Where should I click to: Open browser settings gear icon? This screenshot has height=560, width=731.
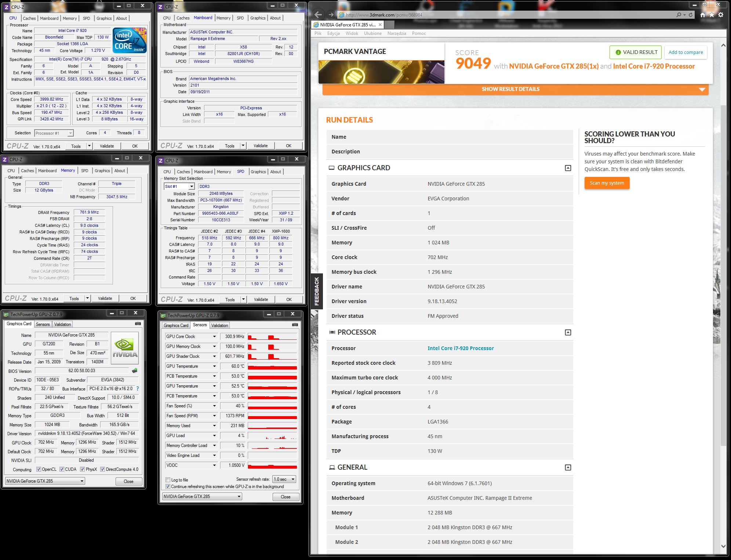click(x=721, y=15)
